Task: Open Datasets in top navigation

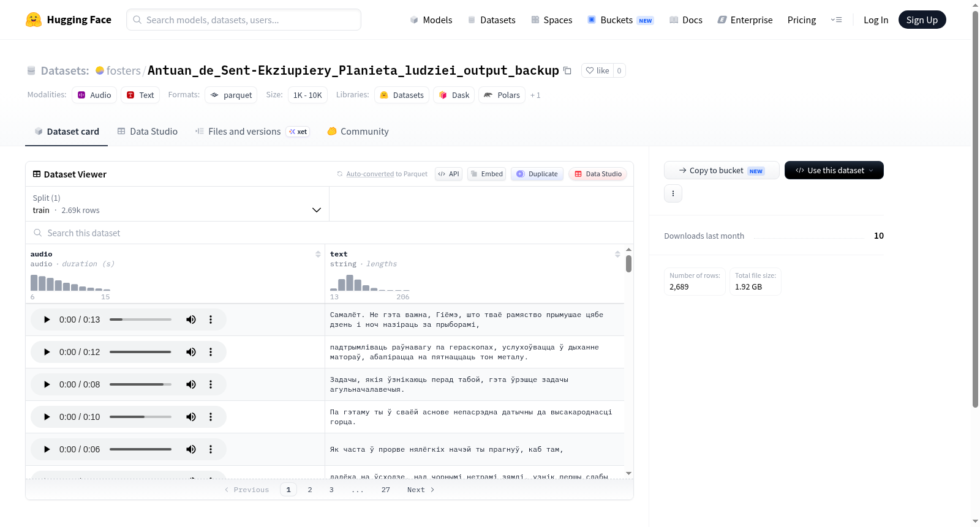Action: (x=491, y=20)
